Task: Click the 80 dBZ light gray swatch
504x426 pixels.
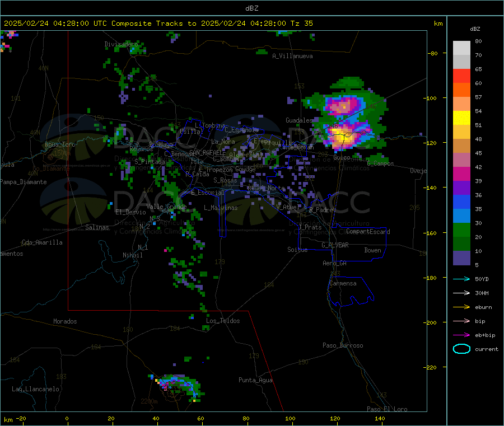Action: click(x=461, y=48)
